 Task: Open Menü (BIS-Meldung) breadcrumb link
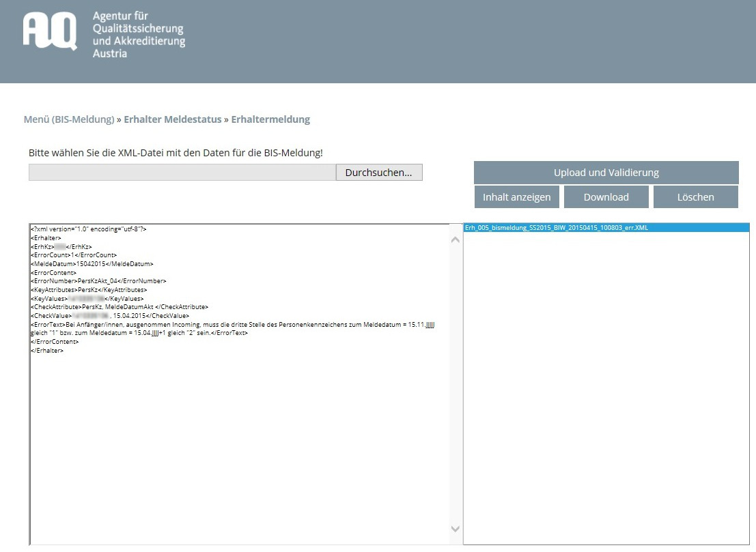68,119
